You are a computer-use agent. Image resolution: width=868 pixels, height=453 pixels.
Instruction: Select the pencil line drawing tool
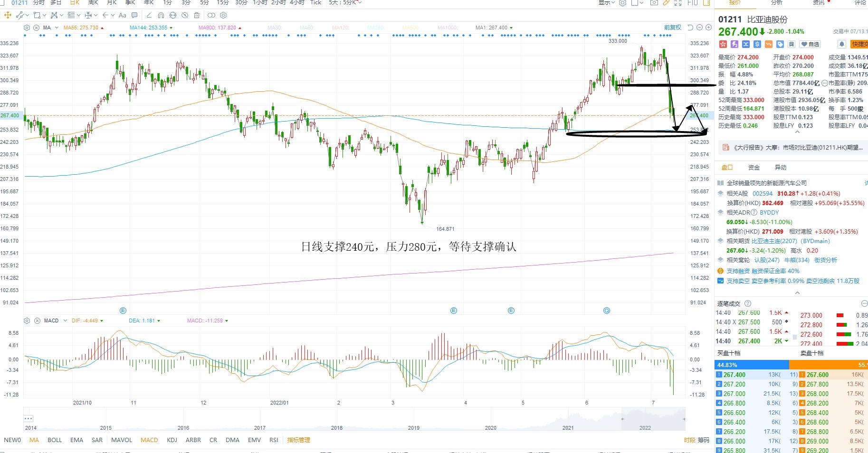[x=149, y=15]
